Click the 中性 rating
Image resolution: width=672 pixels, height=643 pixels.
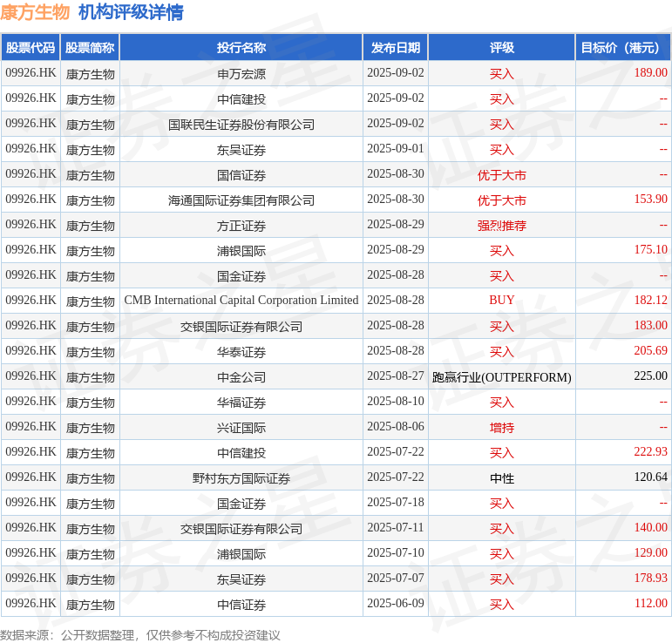(502, 478)
